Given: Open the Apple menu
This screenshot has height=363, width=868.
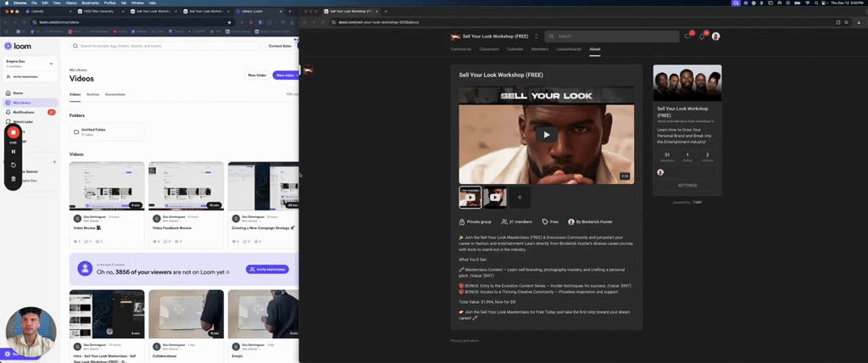Looking at the screenshot, I should (7, 3).
